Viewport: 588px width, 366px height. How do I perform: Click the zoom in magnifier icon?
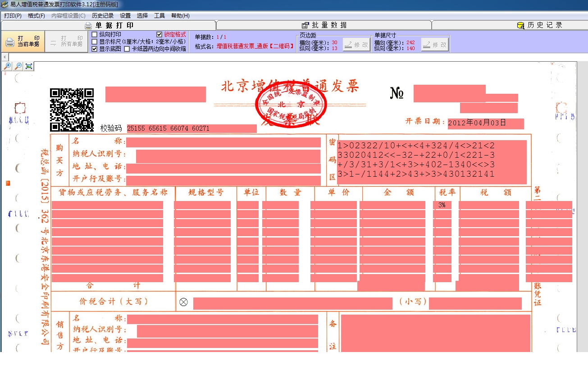pos(7,66)
